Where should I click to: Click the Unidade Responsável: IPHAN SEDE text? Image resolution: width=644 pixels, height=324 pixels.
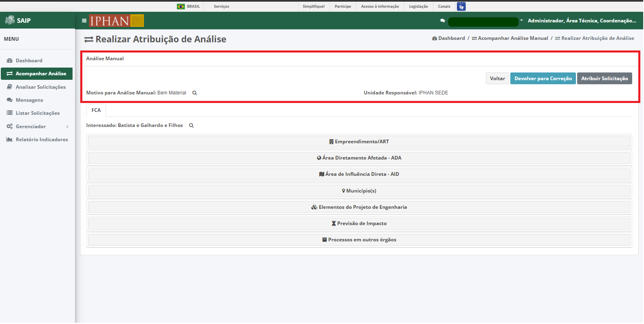point(406,93)
